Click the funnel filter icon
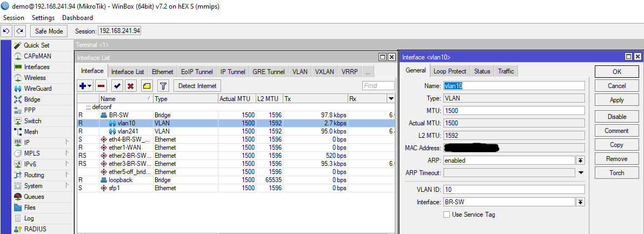 tap(163, 86)
